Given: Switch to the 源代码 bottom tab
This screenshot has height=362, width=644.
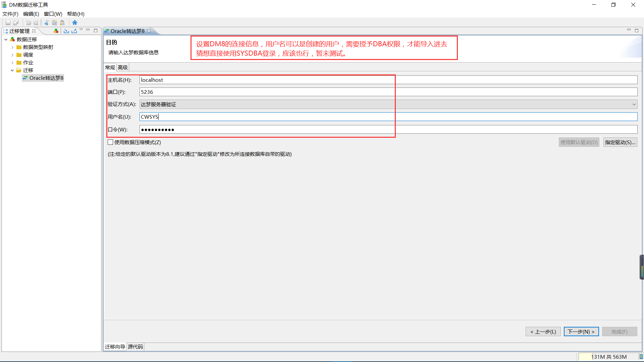Looking at the screenshot, I should [x=135, y=347].
